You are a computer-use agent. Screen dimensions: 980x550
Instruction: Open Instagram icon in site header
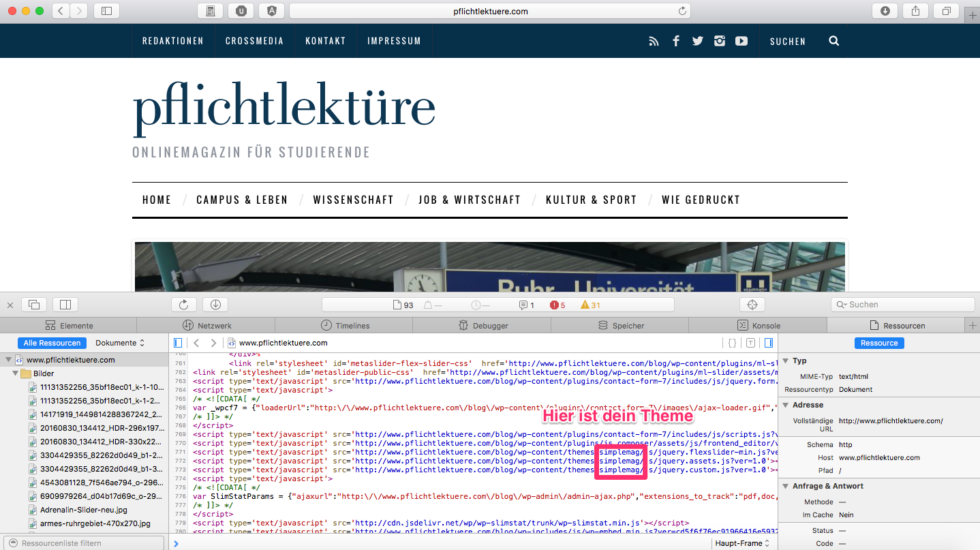pyautogui.click(x=719, y=41)
